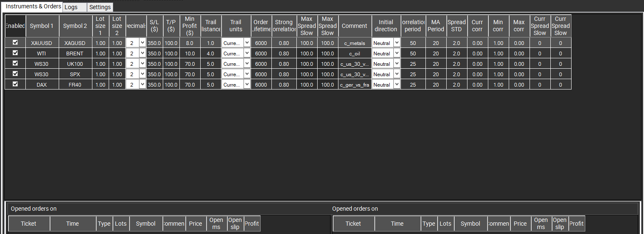
Task: Disable the WTI / BRENT pair checkbox
Action: pos(15,53)
